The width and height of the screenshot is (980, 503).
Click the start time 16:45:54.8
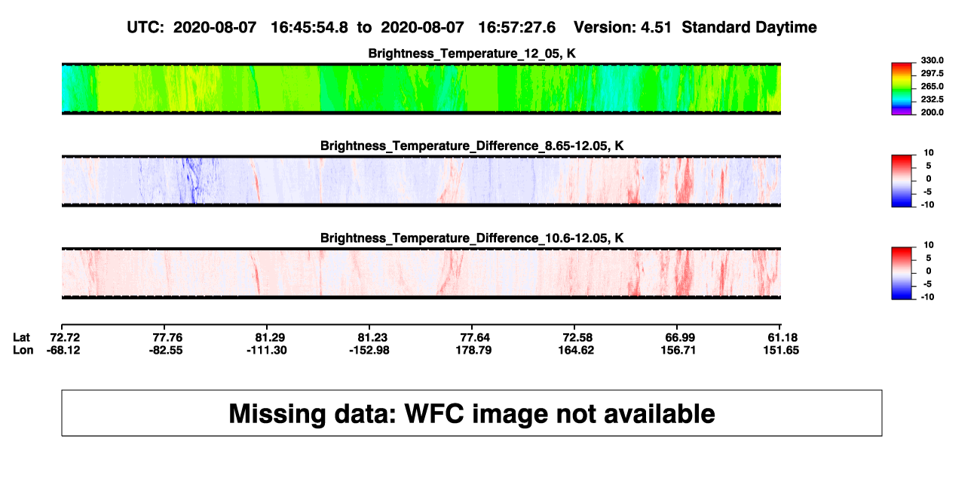pyautogui.click(x=309, y=27)
